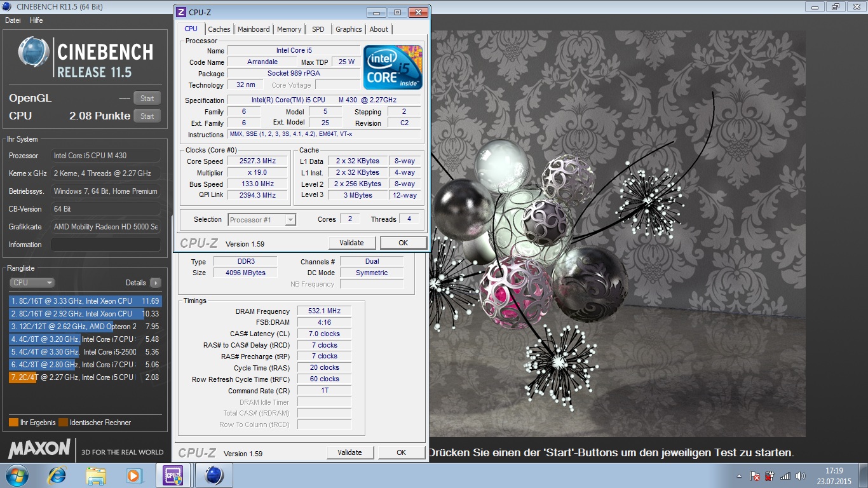
Task: Select ranking row 6 Core i7 5.06
Action: 85,365
